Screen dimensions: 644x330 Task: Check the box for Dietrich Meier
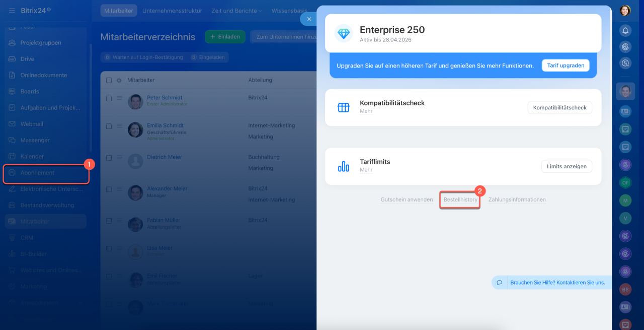109,158
